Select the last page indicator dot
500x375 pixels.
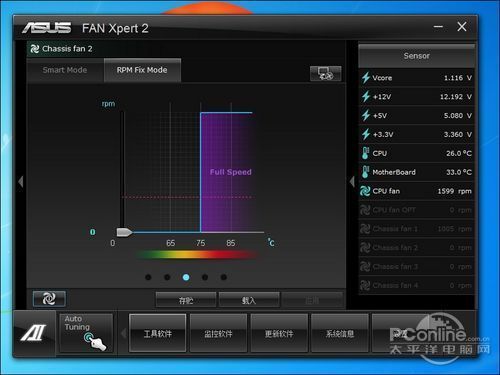pyautogui.click(x=224, y=277)
